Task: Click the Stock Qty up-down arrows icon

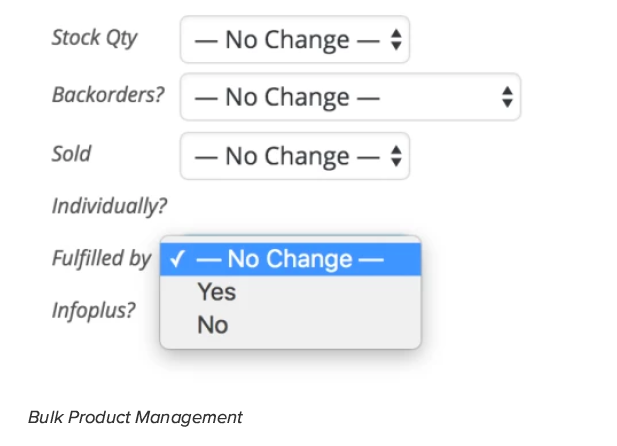Action: click(x=396, y=40)
